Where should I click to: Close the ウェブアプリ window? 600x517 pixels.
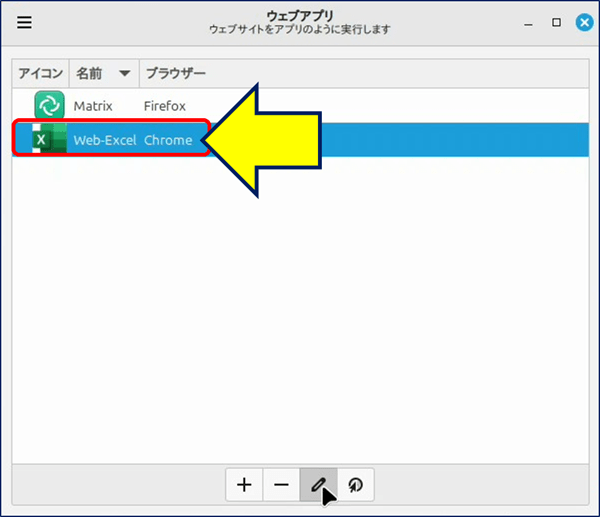tap(584, 23)
